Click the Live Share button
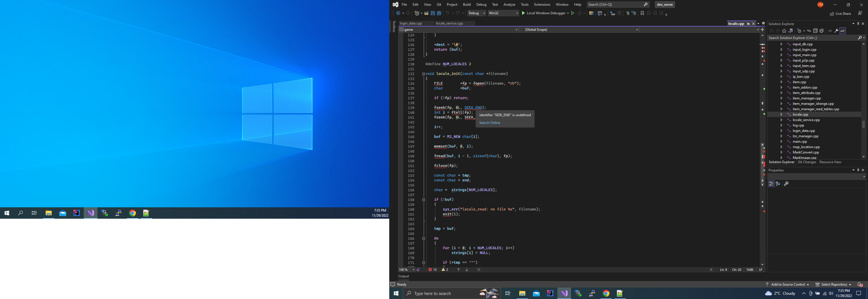Image resolution: width=868 pixels, height=299 pixels. point(840,13)
